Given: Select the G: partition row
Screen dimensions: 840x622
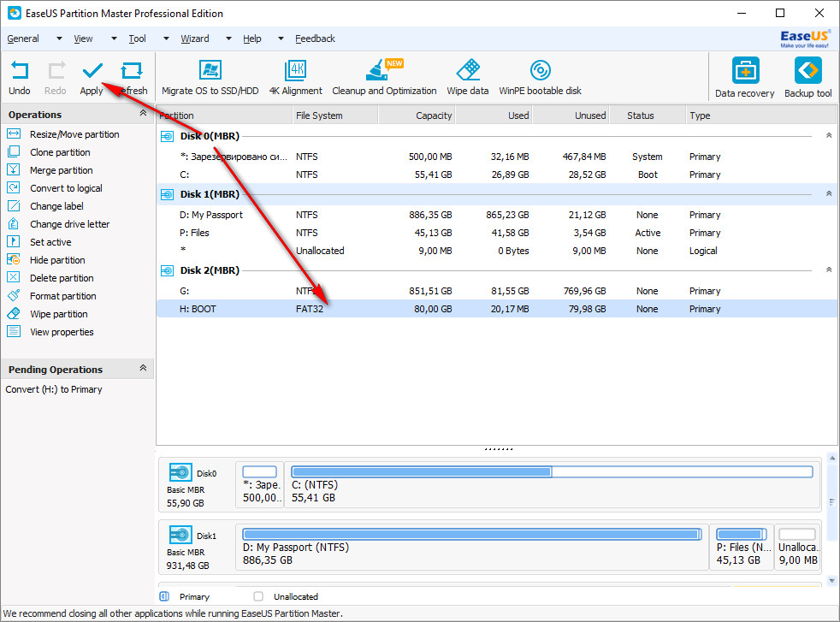Looking at the screenshot, I should [x=497, y=291].
